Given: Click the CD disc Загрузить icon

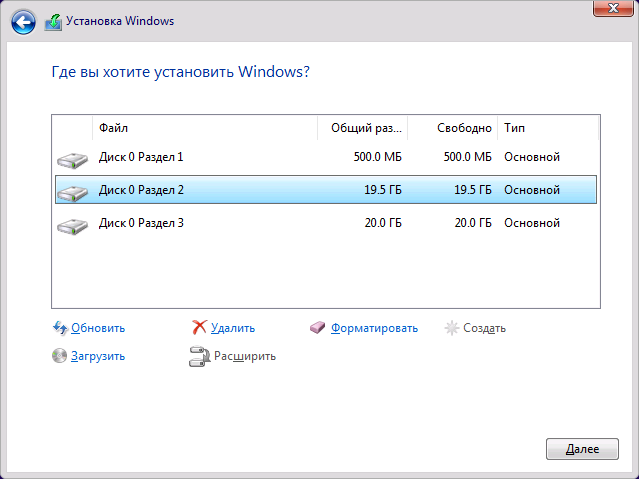Looking at the screenshot, I should point(59,355).
